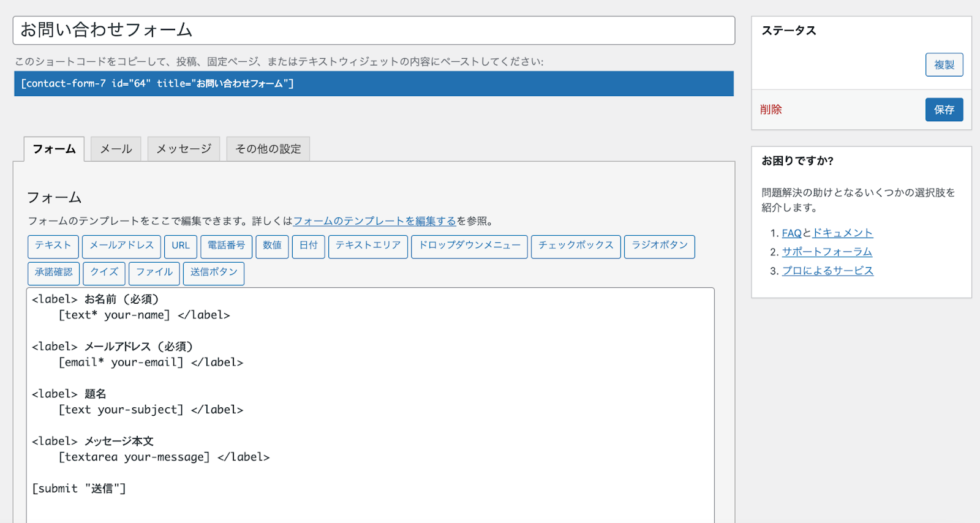
Task: Insert a 日付 tag
Action: [x=309, y=246]
